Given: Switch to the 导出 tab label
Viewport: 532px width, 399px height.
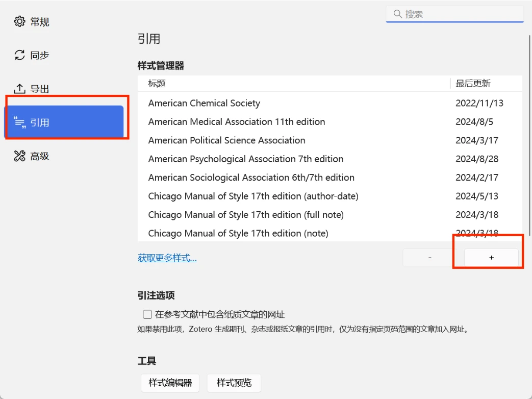Looking at the screenshot, I should pos(40,89).
